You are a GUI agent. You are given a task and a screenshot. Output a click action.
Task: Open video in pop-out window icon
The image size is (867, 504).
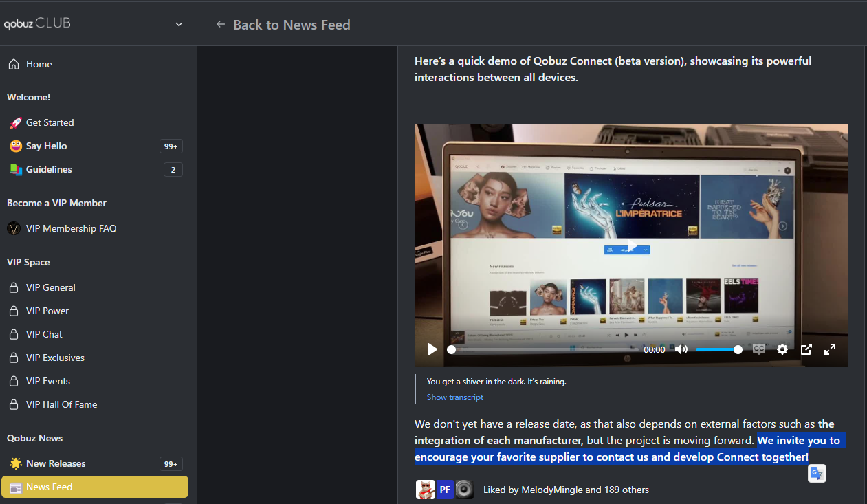[806, 349]
